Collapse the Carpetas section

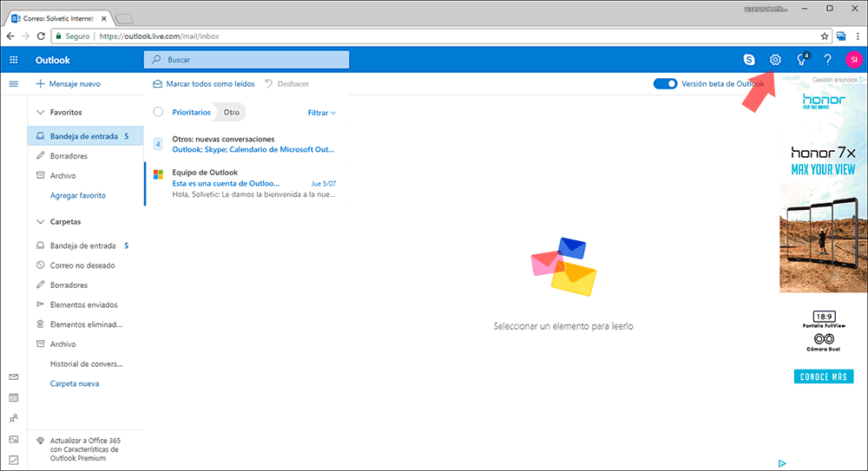pos(40,222)
